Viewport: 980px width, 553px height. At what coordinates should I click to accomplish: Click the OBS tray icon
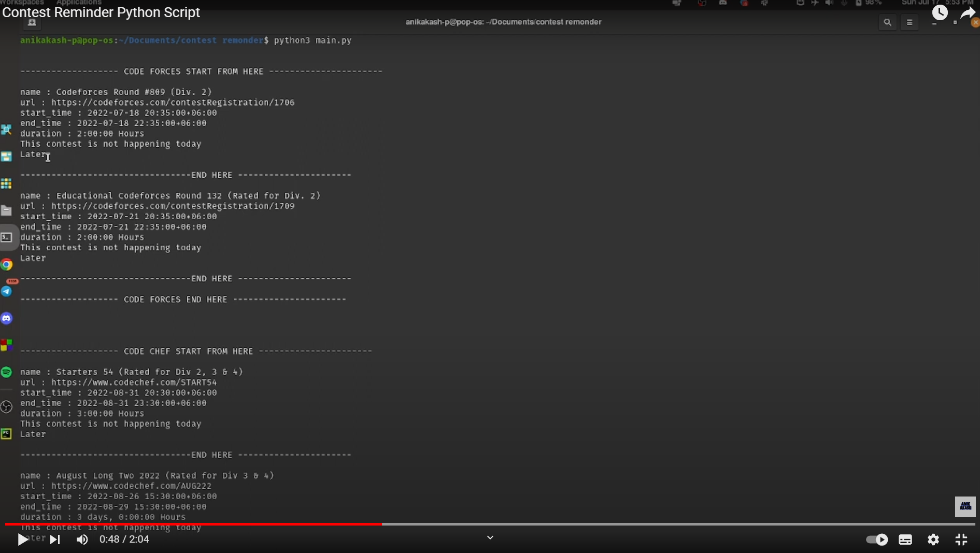[x=702, y=3]
